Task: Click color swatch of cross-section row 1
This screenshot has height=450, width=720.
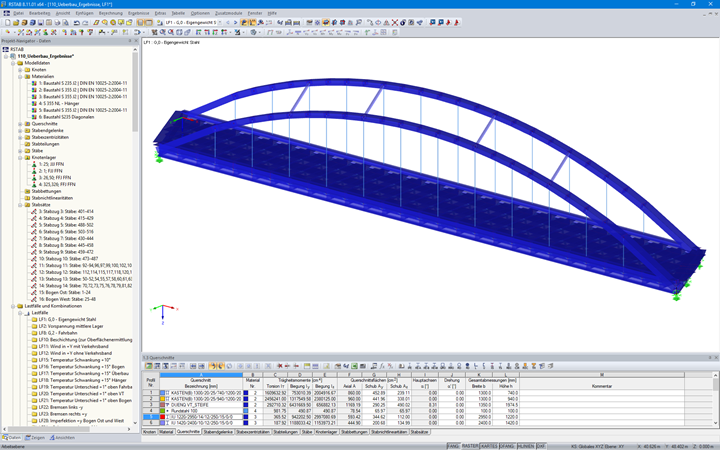Action: tap(162, 393)
